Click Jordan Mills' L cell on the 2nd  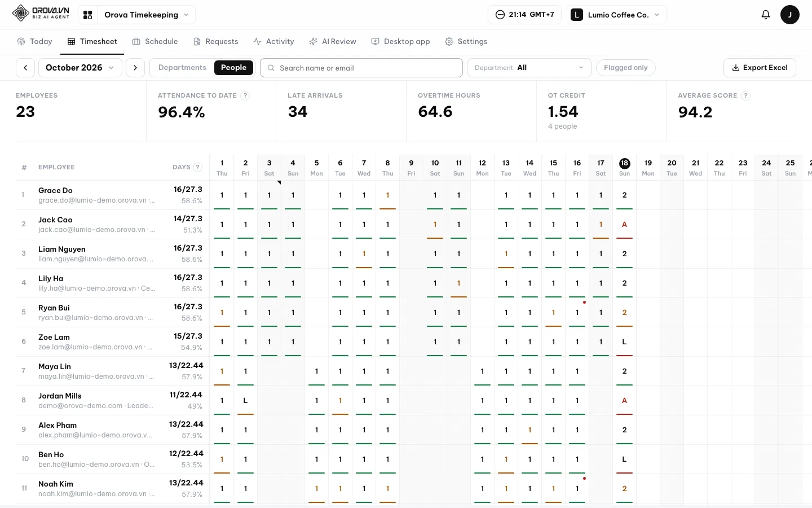coord(245,401)
